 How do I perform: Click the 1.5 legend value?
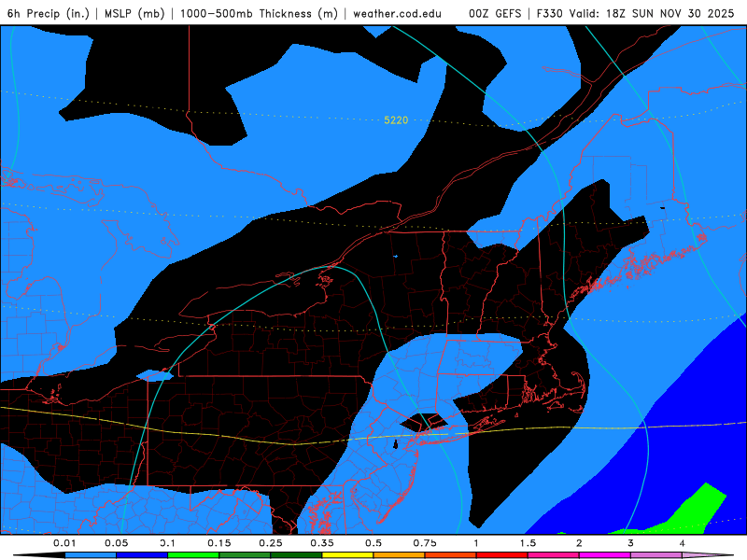528,543
